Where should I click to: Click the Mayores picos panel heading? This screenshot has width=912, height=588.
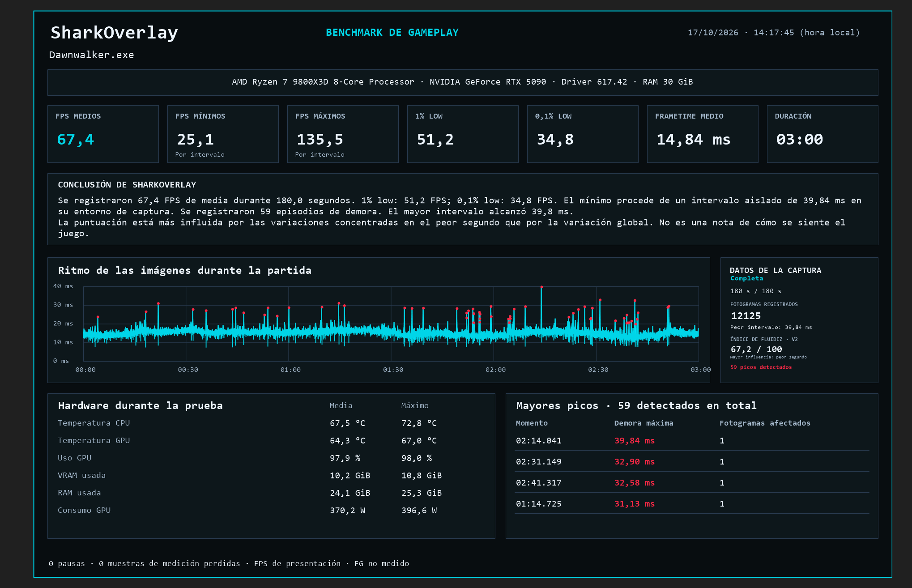(x=636, y=406)
